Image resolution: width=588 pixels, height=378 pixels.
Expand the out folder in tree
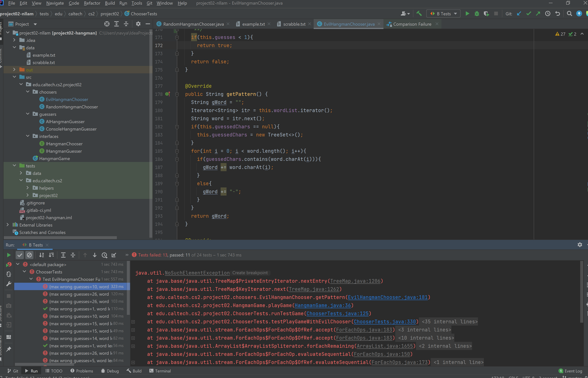point(14,70)
